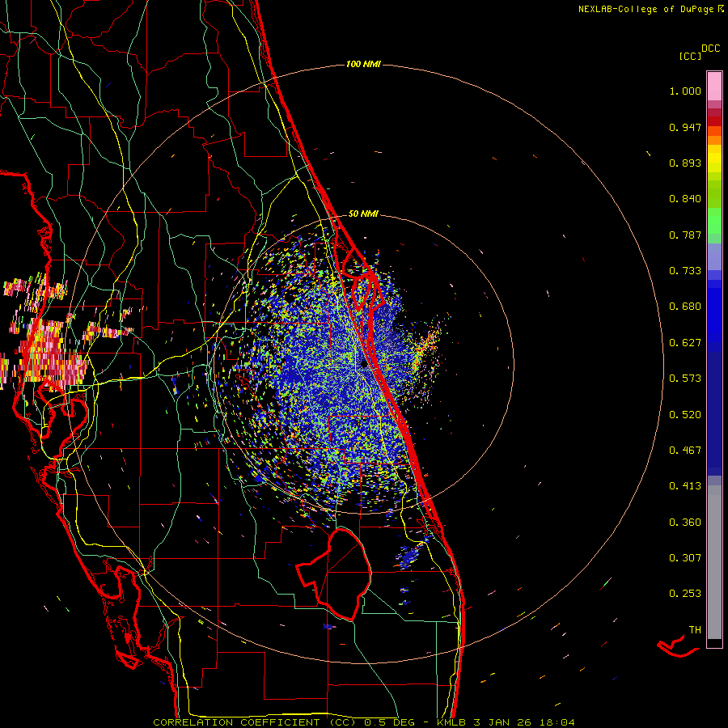Click the 0.840 scale value
The height and width of the screenshot is (728, 728).
click(685, 199)
